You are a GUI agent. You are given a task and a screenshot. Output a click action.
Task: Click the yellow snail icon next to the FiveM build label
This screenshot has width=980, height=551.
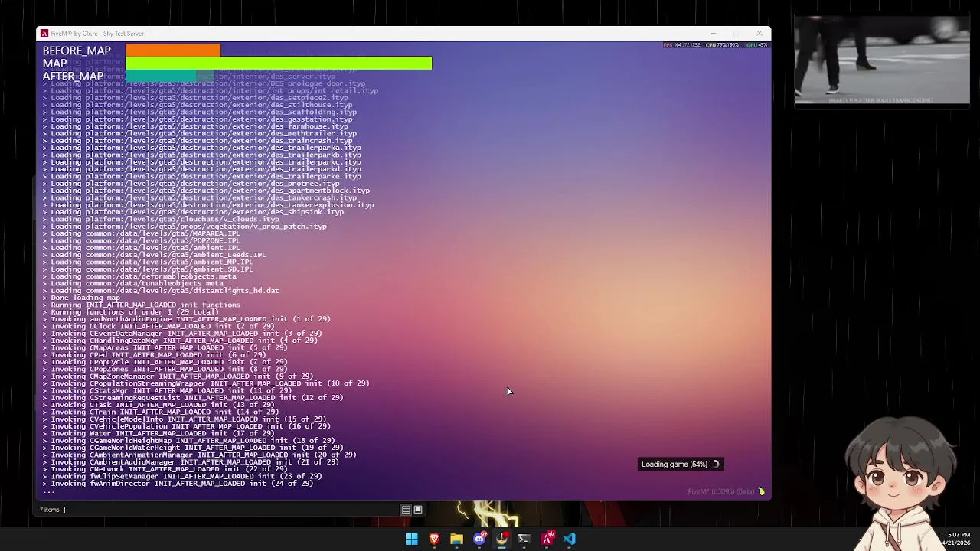point(761,491)
